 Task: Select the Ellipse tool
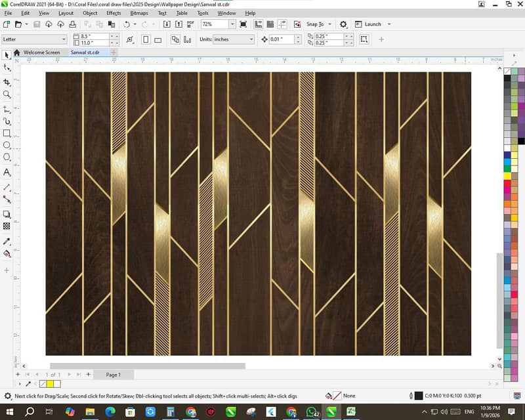[7, 145]
